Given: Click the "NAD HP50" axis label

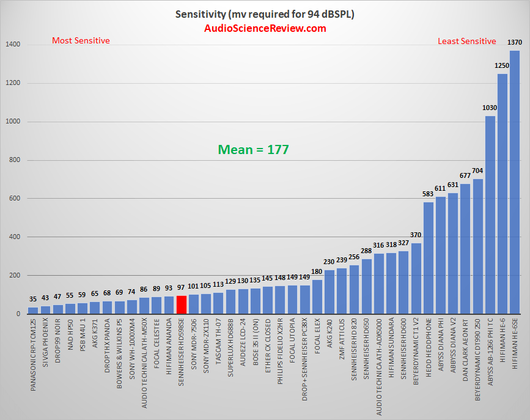Looking at the screenshot, I should (x=70, y=334).
